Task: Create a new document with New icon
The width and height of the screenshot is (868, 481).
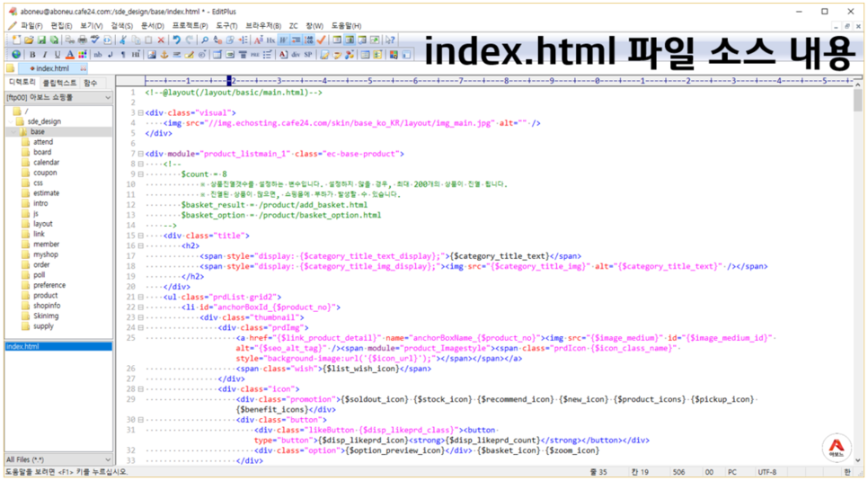Action: tap(16, 40)
